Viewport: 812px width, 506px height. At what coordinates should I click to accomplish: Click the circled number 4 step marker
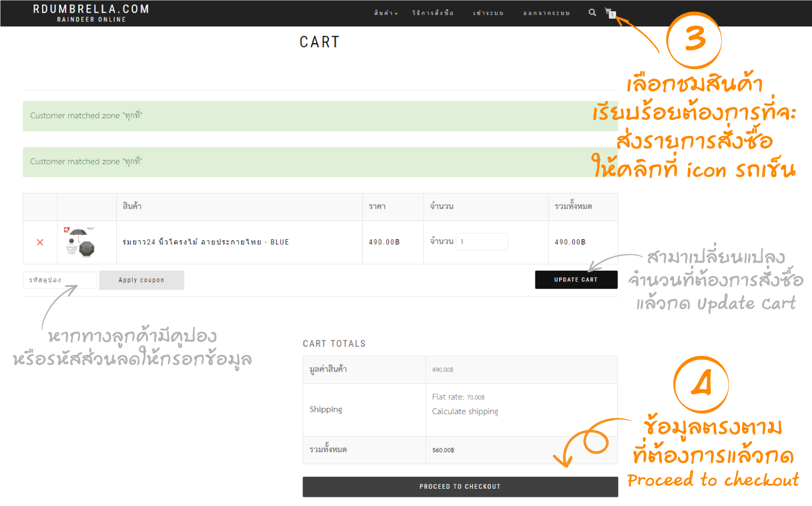click(x=701, y=384)
